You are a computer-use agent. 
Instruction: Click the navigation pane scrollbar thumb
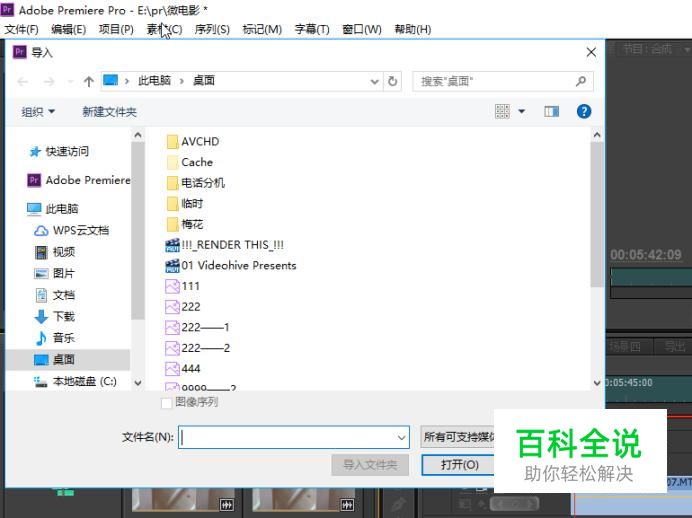138,230
